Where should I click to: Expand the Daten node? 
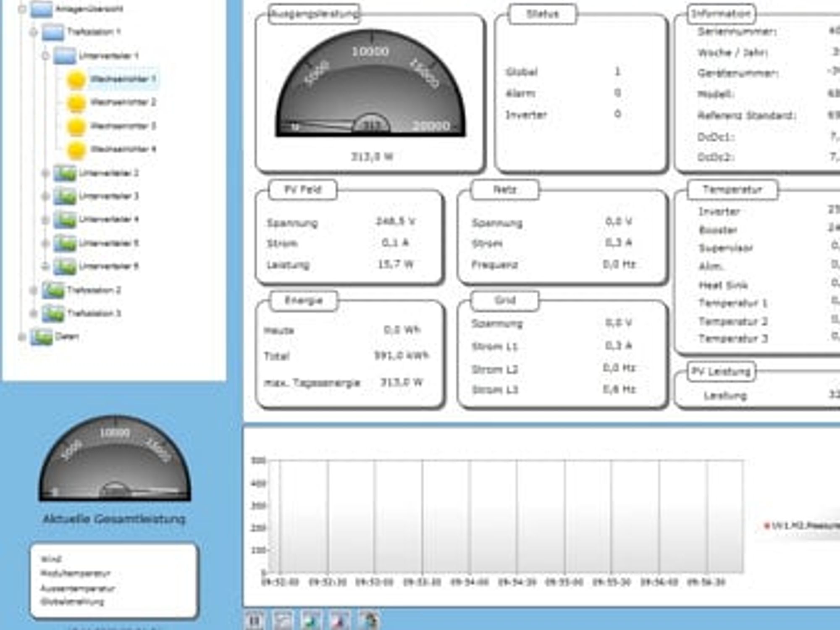tap(22, 337)
